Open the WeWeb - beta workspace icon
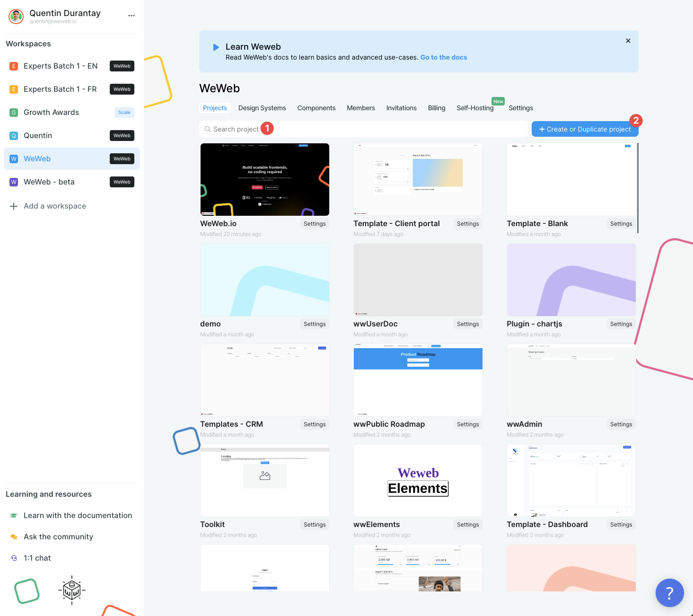693x616 pixels. click(13, 182)
